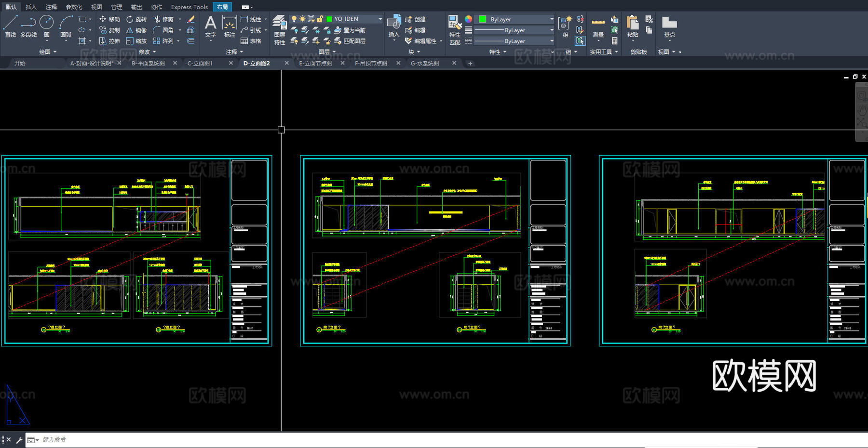Toggle the layer on/off lightbulb icon
This screenshot has width=868, height=448.
tap(294, 19)
